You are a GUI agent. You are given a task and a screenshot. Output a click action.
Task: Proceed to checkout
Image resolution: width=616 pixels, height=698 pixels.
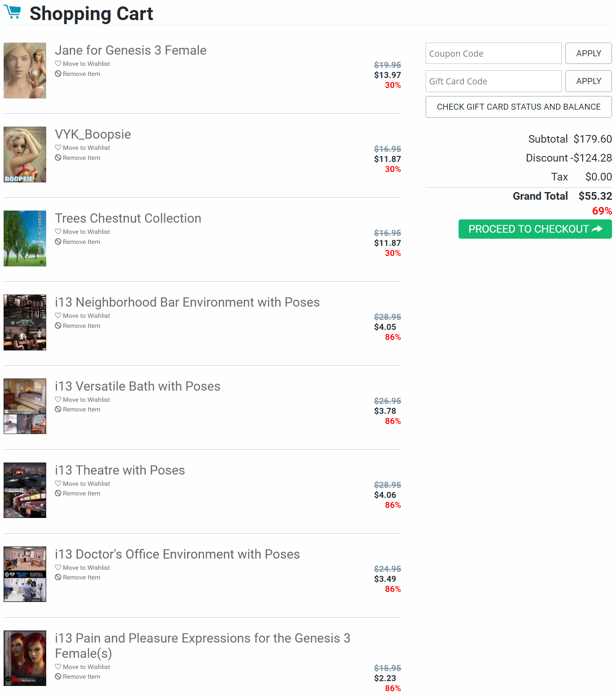tap(535, 229)
